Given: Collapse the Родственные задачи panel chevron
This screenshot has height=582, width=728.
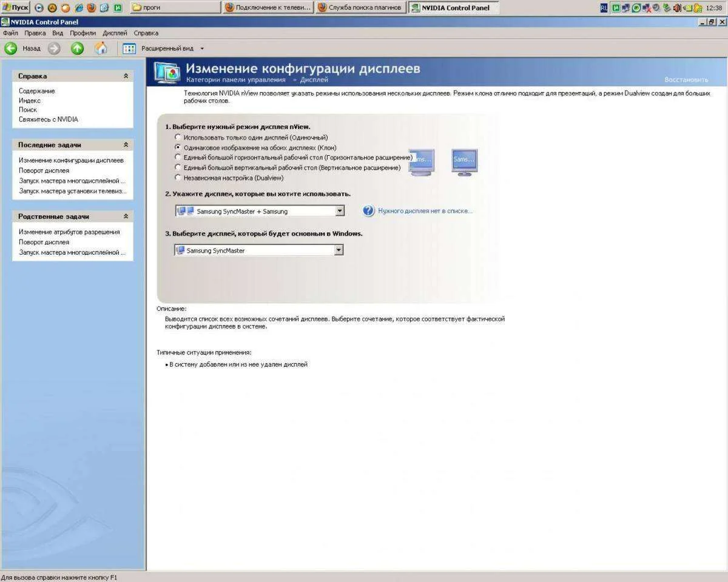Looking at the screenshot, I should (x=126, y=216).
